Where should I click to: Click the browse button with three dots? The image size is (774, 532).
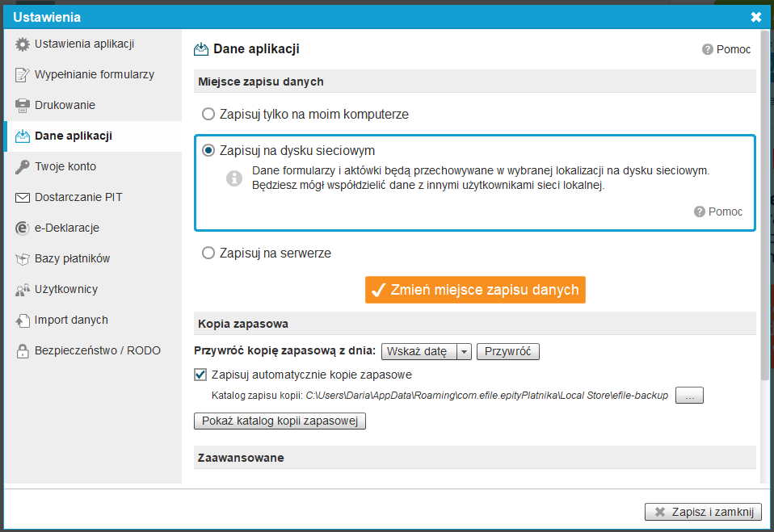[x=690, y=396]
